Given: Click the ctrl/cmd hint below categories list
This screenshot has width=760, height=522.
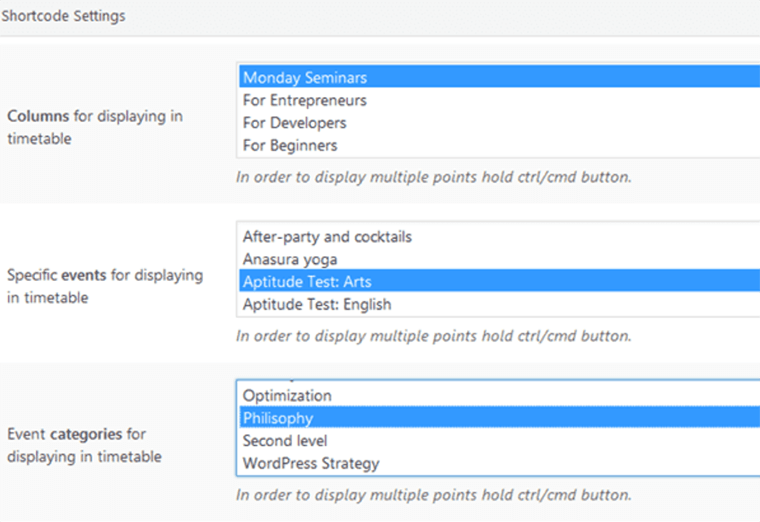Looking at the screenshot, I should 433,494.
